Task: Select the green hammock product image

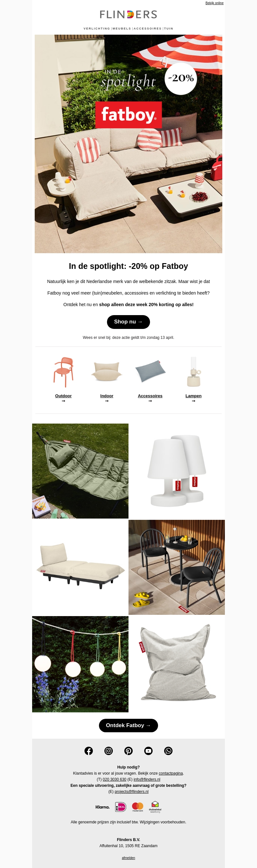Action: coord(80,471)
